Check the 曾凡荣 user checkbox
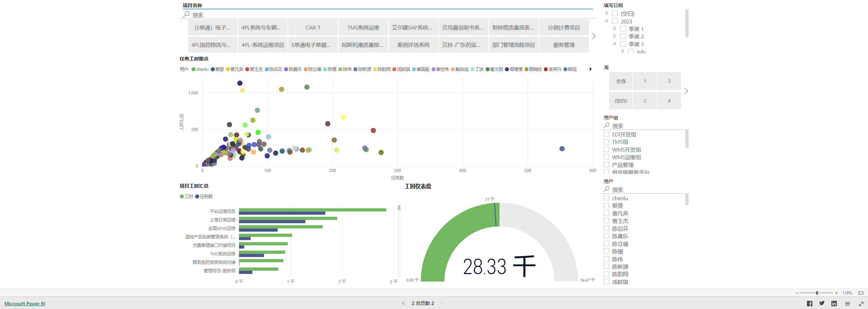The height and width of the screenshot is (309, 868). (606, 213)
